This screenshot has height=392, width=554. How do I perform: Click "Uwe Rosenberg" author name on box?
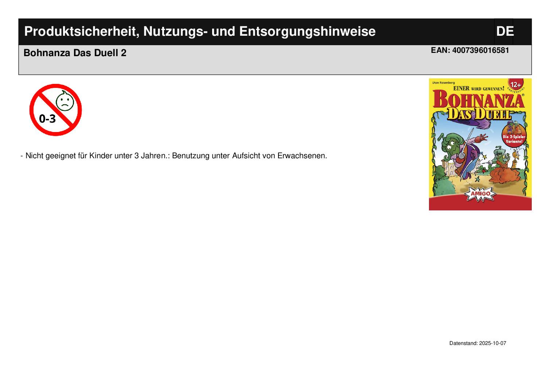click(443, 83)
